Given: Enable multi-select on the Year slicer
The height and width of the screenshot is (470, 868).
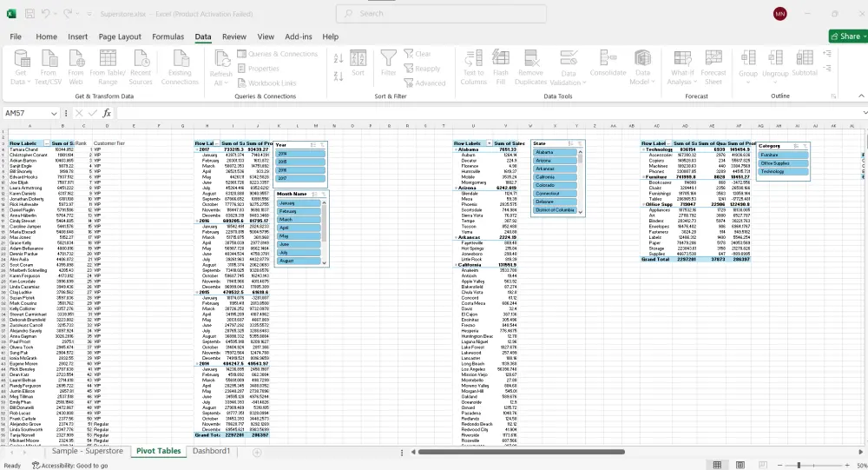Looking at the screenshot, I should pos(313,145).
